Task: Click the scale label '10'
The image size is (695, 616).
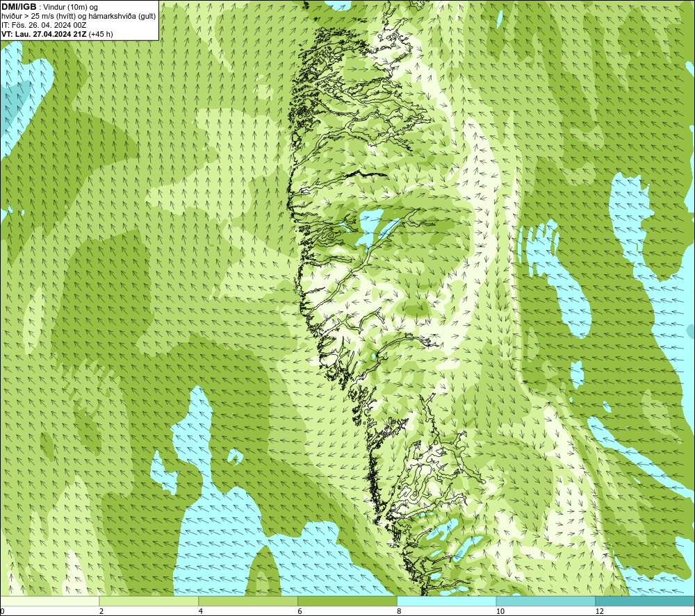Action: (500, 611)
